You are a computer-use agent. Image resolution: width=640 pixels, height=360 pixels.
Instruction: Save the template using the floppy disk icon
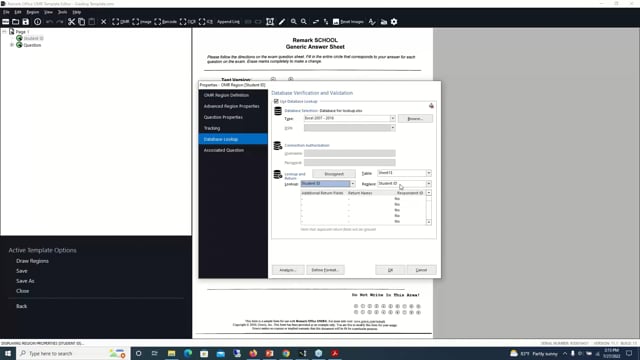pyautogui.click(x=26, y=22)
